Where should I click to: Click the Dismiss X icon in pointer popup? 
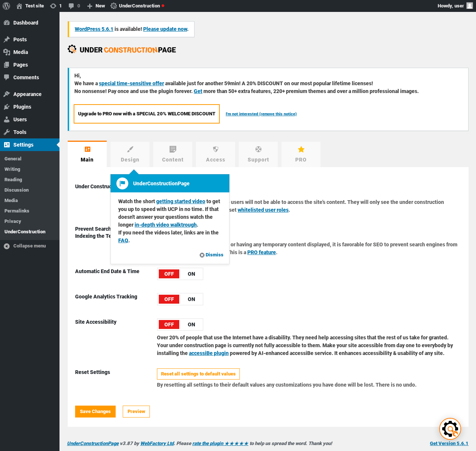(202, 255)
